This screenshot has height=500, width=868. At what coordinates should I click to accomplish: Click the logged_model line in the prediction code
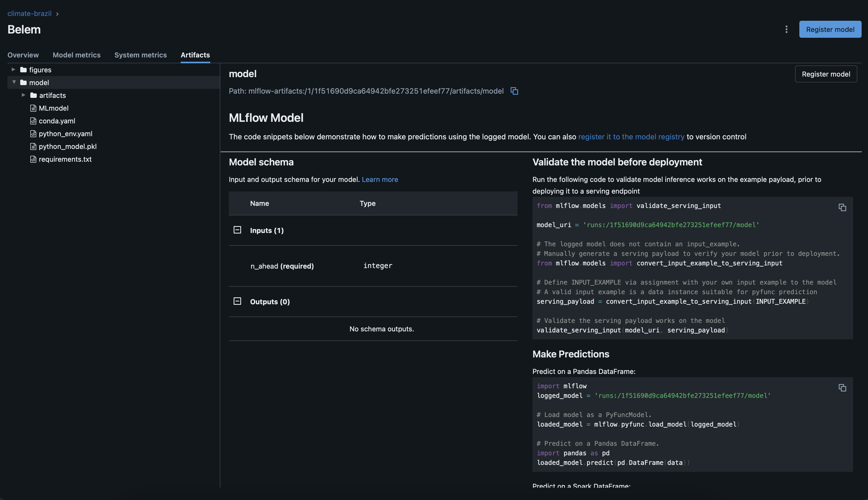[x=654, y=395]
